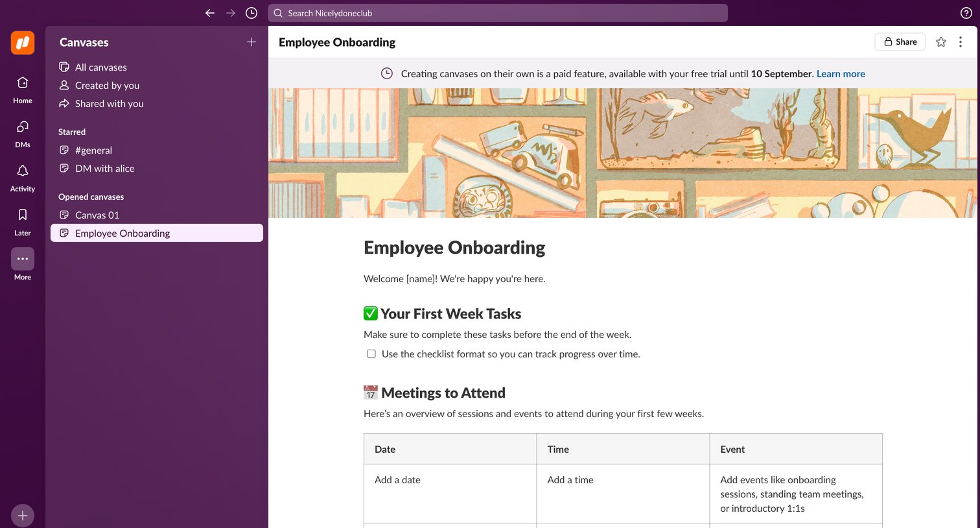The width and height of the screenshot is (980, 528).
Task: Follow the Learn more link
Action: 841,74
